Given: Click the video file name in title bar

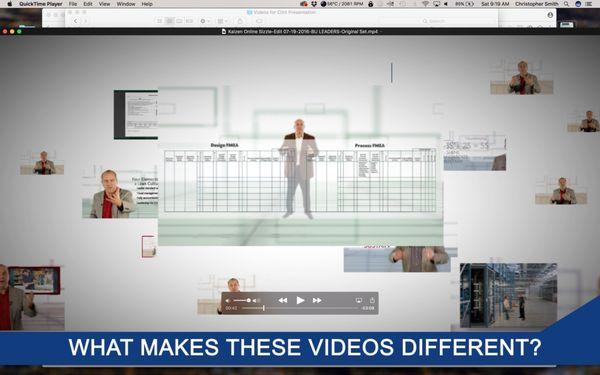Looking at the screenshot, I should point(303,31).
